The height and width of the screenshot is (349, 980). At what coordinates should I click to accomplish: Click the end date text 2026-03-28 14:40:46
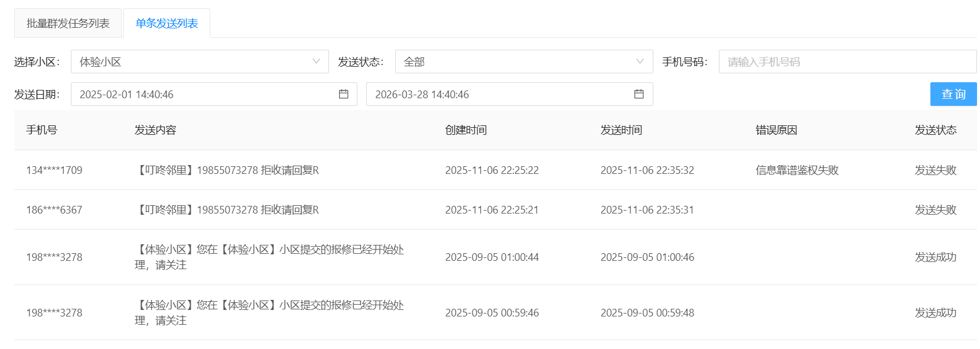422,95
